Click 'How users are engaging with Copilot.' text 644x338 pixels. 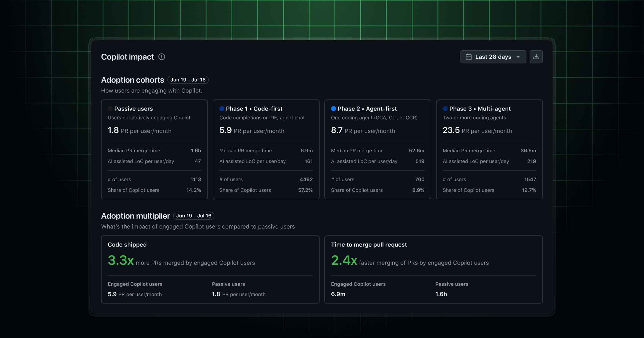[152, 91]
